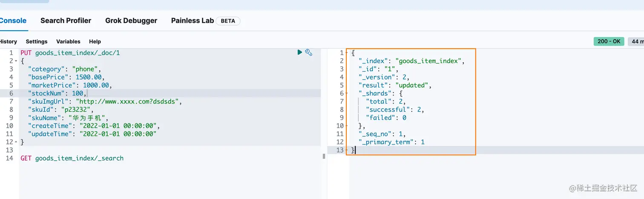Click the divider handle between editor and response

click(x=324, y=156)
